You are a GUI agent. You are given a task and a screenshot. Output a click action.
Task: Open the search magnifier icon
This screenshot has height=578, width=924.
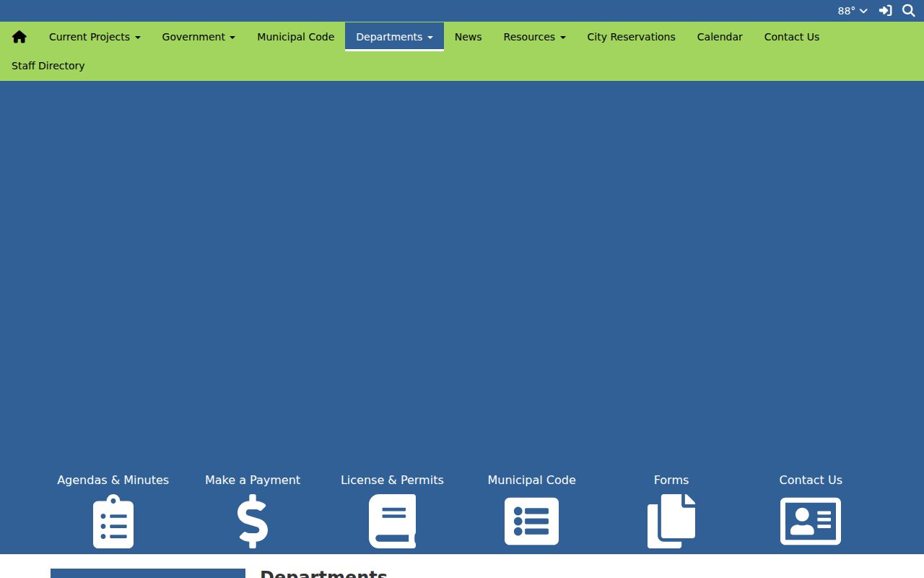(x=909, y=11)
